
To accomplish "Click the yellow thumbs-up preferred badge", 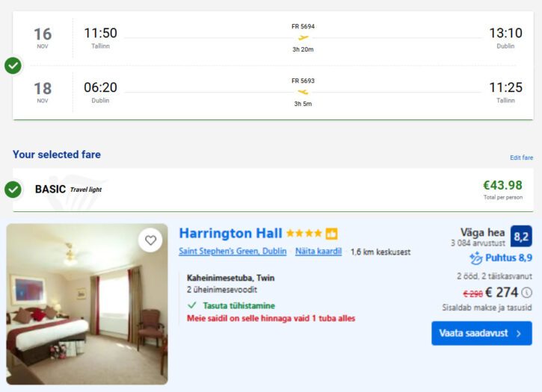I will [331, 234].
